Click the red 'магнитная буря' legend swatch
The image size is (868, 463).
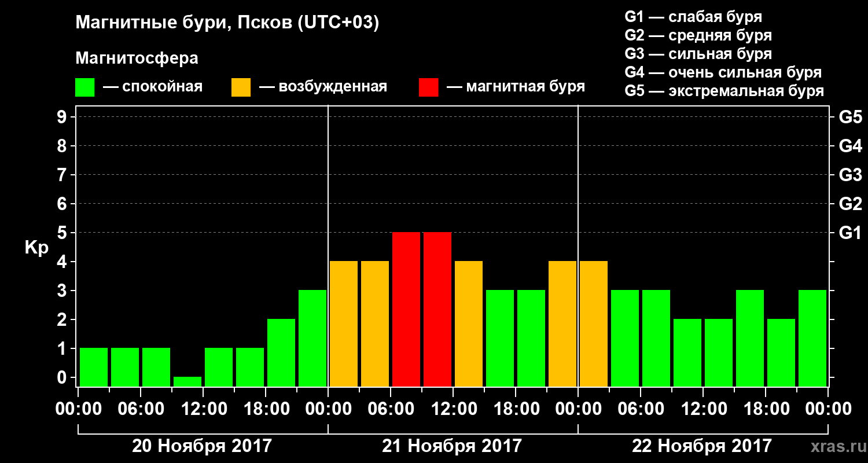(x=428, y=87)
